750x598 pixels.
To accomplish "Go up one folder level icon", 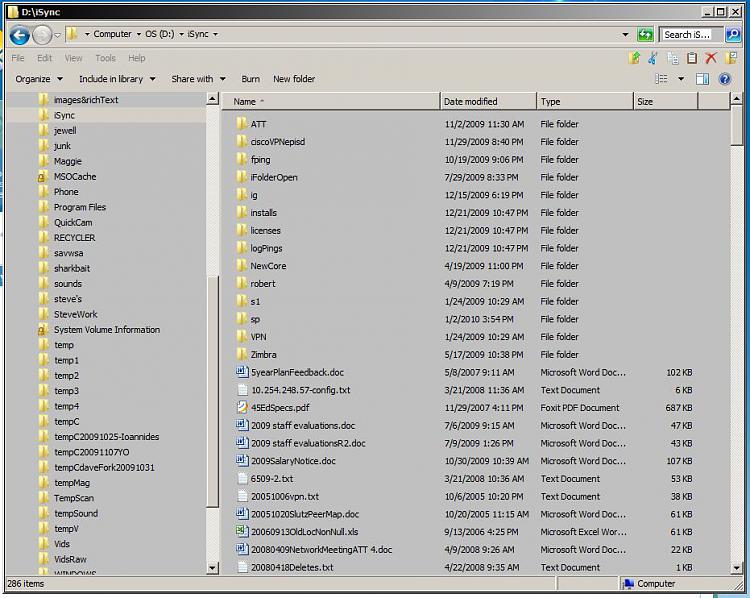I will [x=634, y=58].
